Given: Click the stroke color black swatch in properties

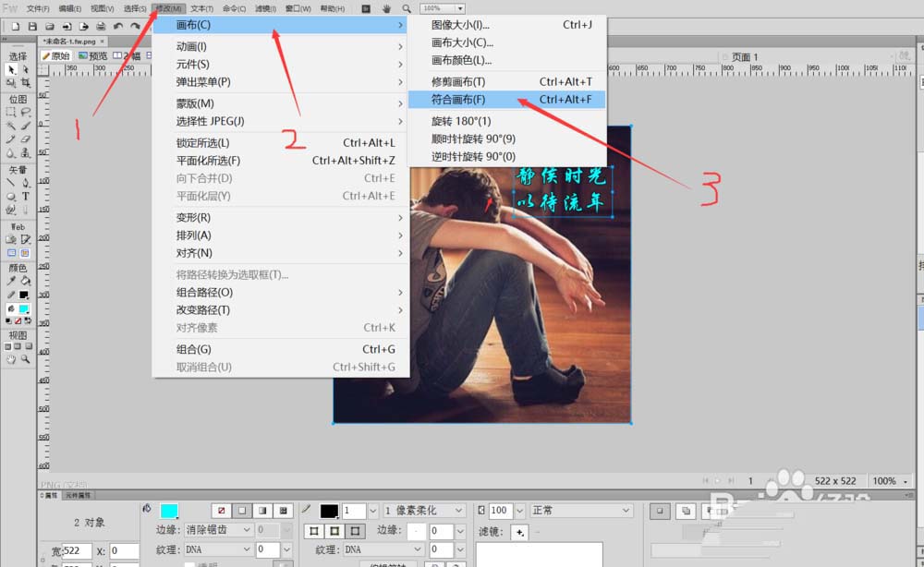Looking at the screenshot, I should [x=329, y=511].
